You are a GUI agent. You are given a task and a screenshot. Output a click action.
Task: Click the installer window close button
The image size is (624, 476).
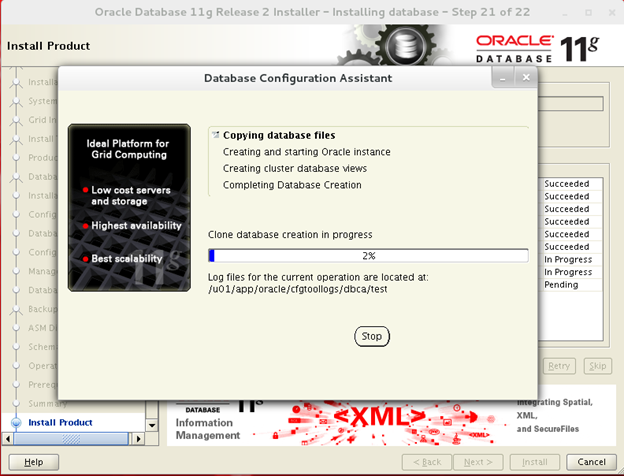coord(612,13)
